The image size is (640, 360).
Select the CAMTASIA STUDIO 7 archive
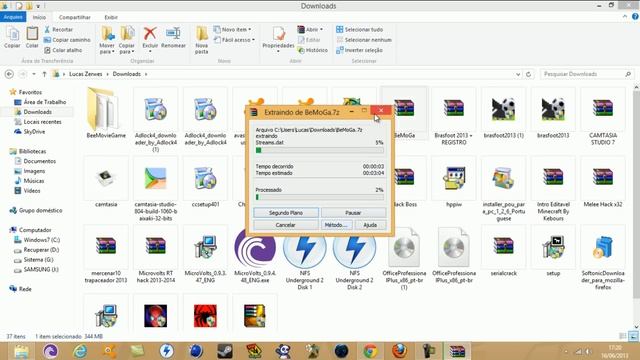(x=603, y=117)
